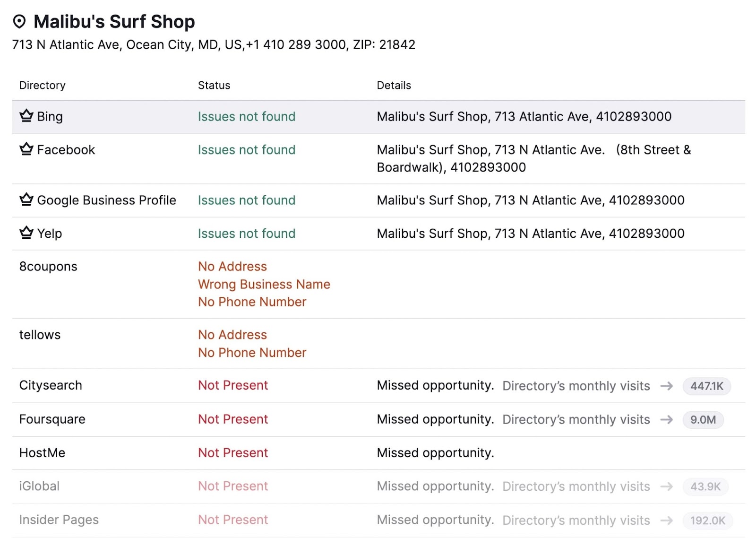This screenshot has height=538, width=756.
Task: Click the Status column header
Action: pyautogui.click(x=214, y=85)
